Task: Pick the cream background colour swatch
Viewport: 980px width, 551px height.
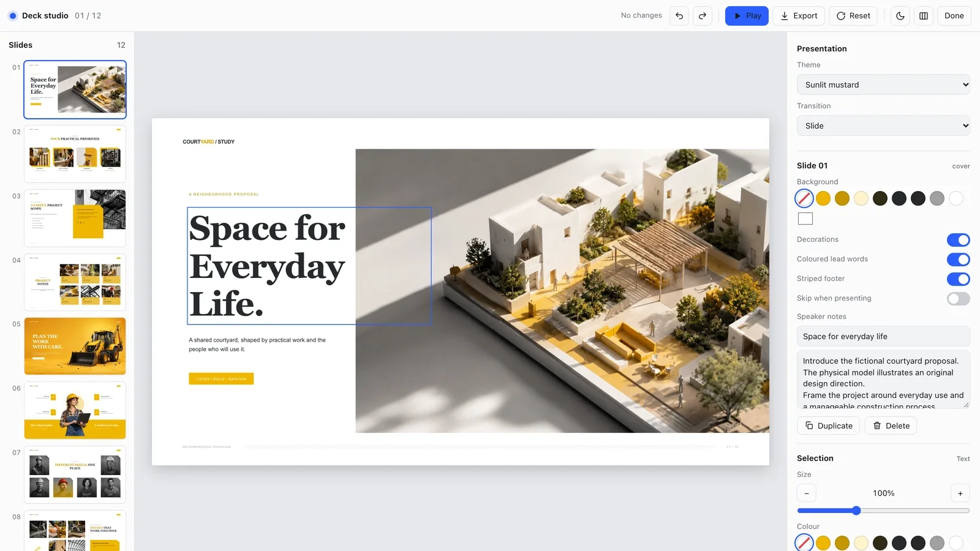Action: (861, 198)
